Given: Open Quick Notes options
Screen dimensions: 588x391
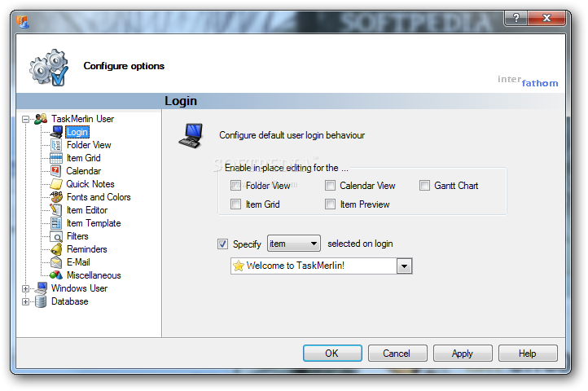Looking at the screenshot, I should (x=90, y=184).
